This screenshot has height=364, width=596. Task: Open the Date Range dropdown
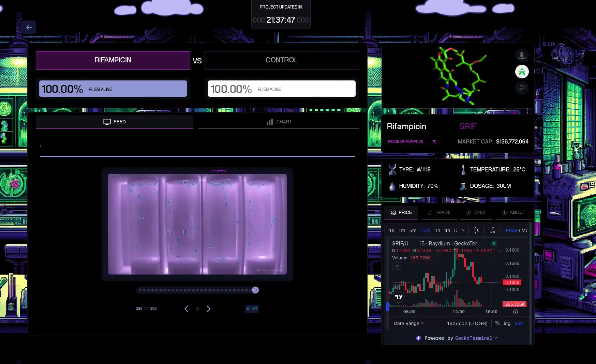[409, 323]
